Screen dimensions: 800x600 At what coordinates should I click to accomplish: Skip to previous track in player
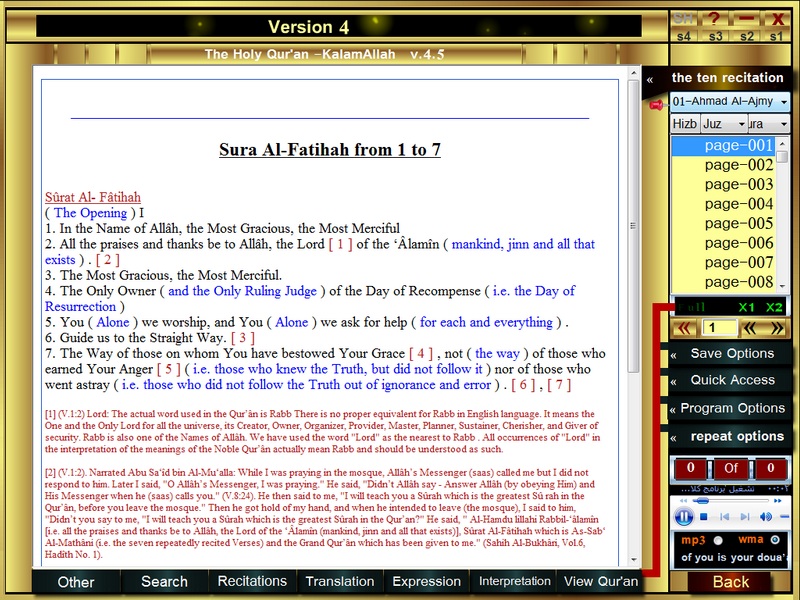point(722,517)
